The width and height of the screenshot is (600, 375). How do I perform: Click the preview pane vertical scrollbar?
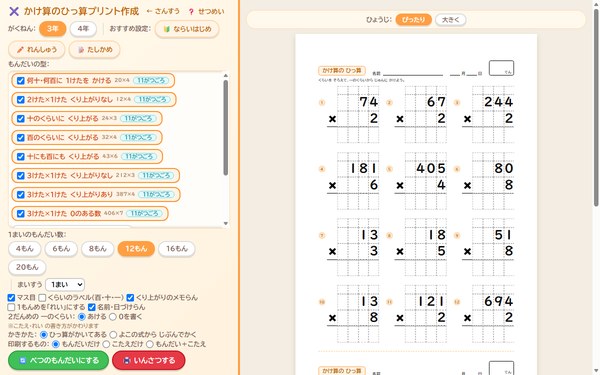596,107
